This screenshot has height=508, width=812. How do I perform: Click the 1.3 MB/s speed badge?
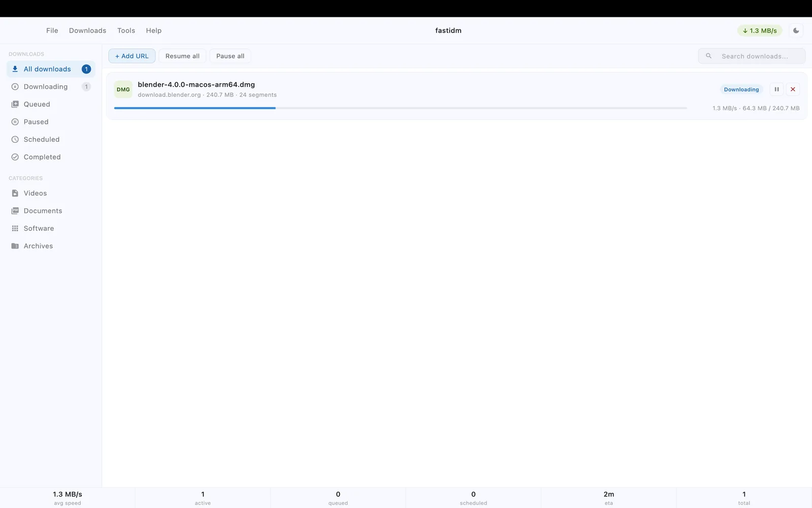pyautogui.click(x=760, y=30)
